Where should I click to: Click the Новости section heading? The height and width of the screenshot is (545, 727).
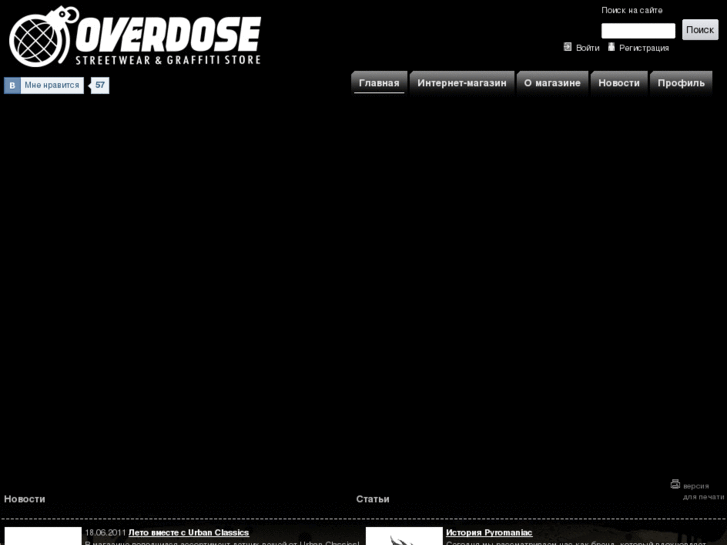pyautogui.click(x=25, y=499)
